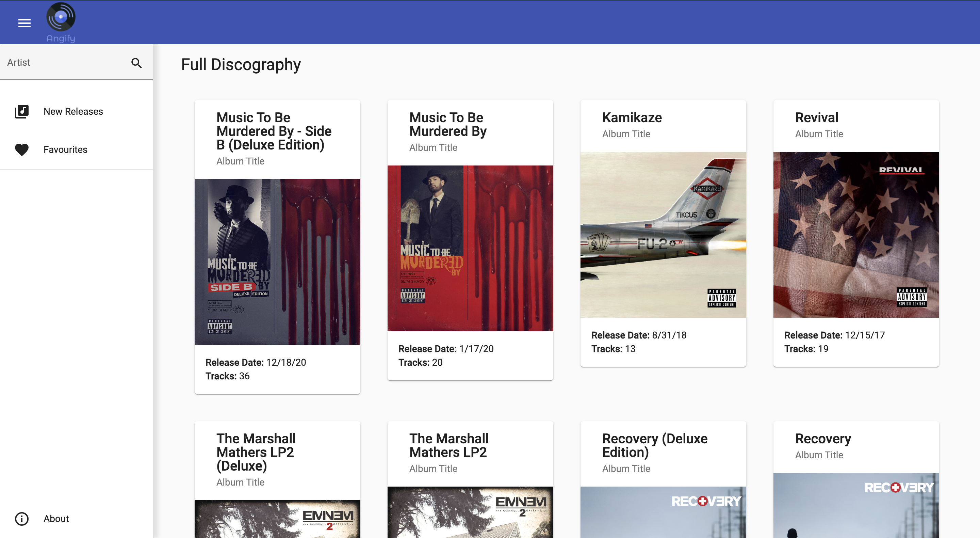Click the search magnifier icon
Image resolution: width=980 pixels, height=538 pixels.
tap(136, 63)
